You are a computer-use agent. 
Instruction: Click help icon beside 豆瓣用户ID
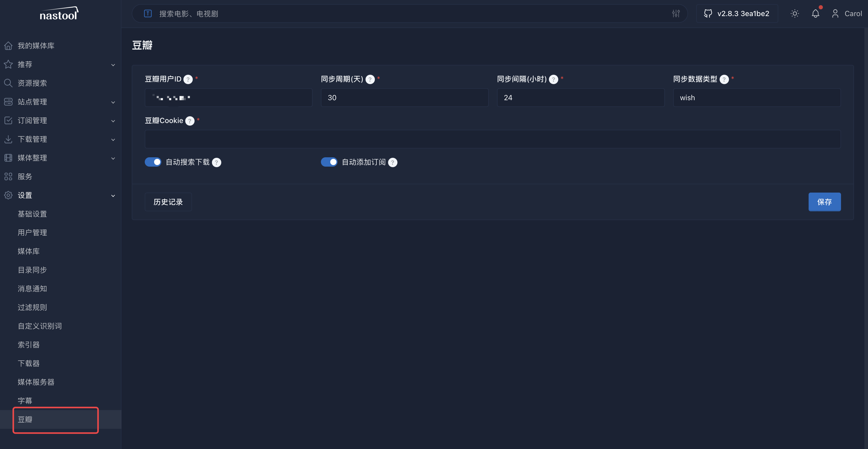click(188, 80)
